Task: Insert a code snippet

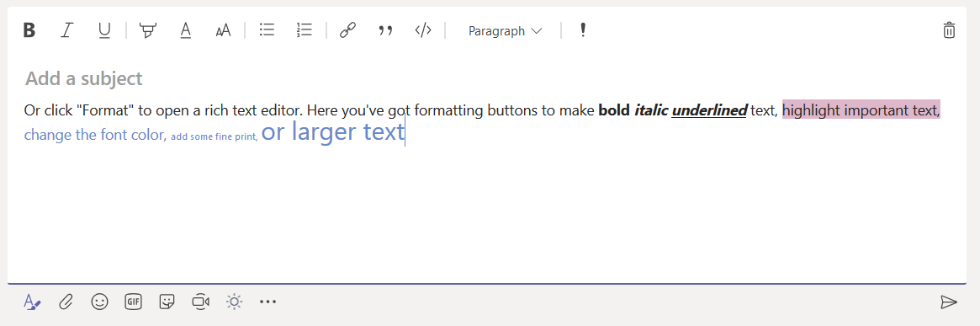Action: (423, 30)
